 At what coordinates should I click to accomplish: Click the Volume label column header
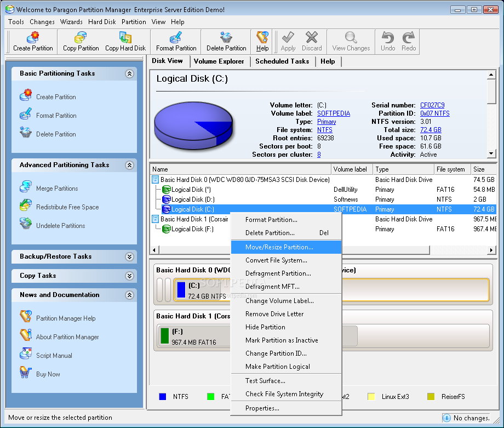352,169
